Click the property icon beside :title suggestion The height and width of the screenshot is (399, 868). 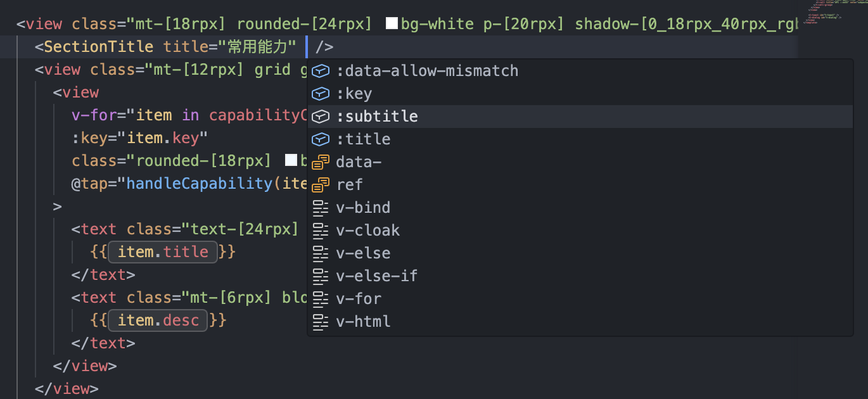[321, 139]
